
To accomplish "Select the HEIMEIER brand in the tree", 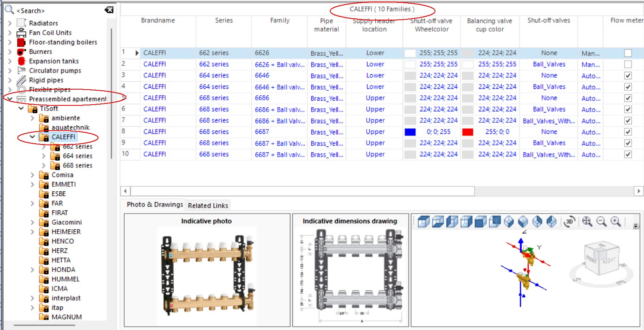I will [66, 232].
